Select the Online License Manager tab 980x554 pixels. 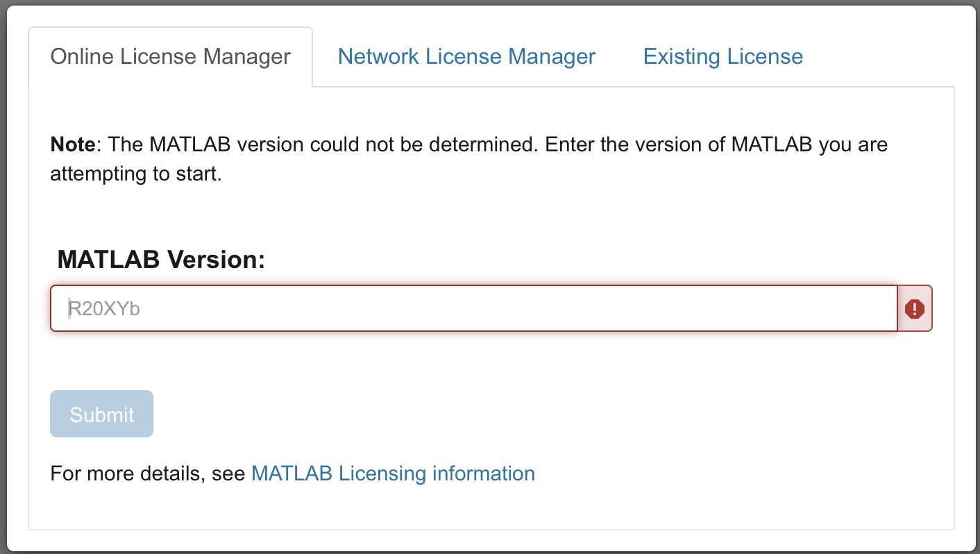170,56
